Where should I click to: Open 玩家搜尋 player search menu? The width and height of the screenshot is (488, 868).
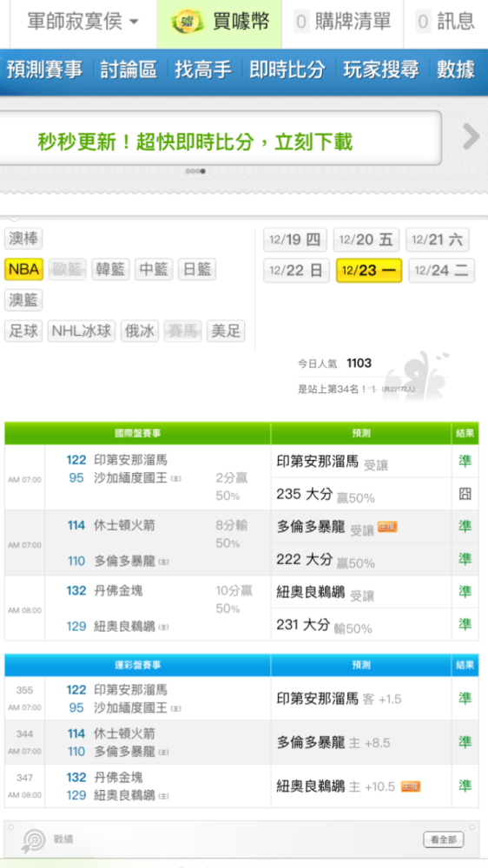click(x=381, y=70)
